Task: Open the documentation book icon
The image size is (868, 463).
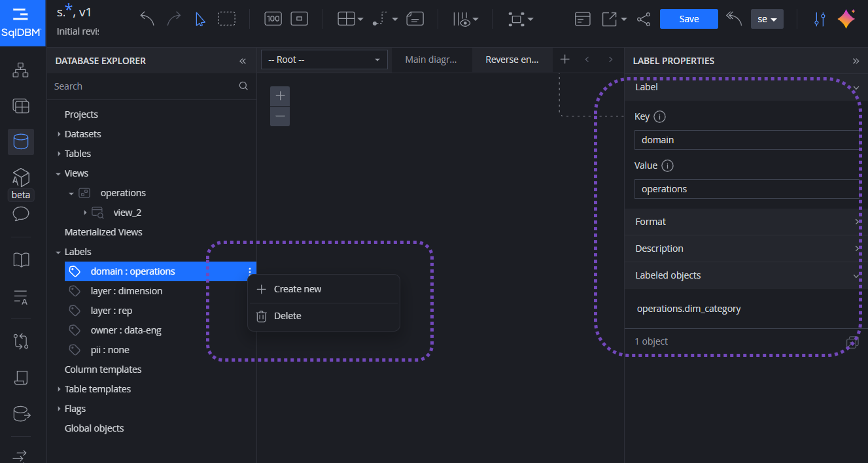Action: 21,260
